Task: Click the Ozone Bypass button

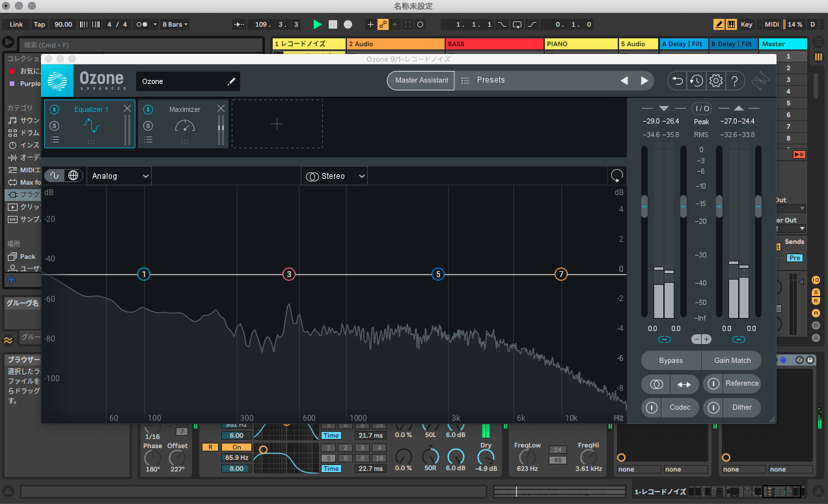Action: pos(671,360)
